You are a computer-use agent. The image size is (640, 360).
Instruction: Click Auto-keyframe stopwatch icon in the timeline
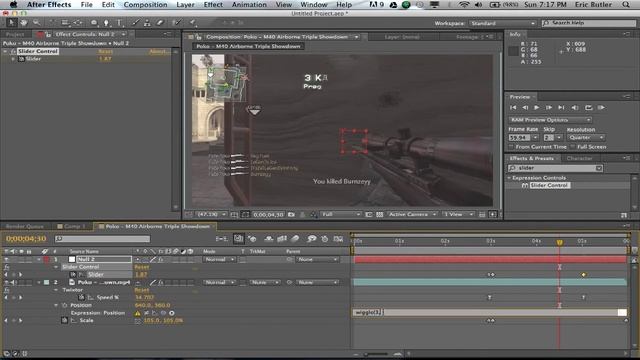[324, 239]
